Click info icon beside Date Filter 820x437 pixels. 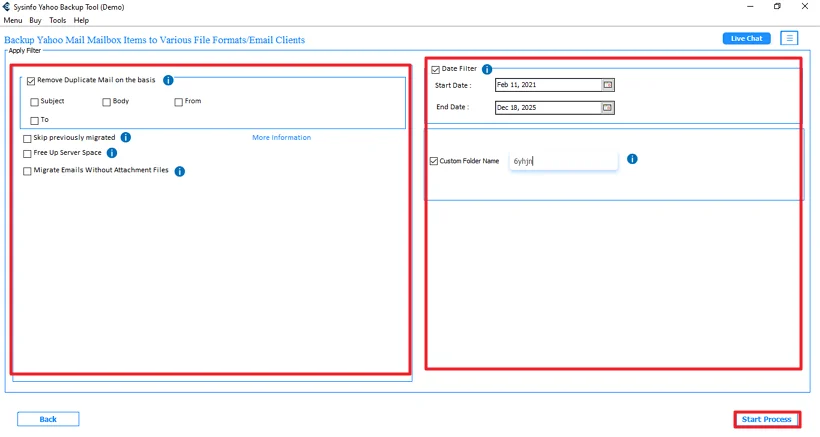click(487, 69)
